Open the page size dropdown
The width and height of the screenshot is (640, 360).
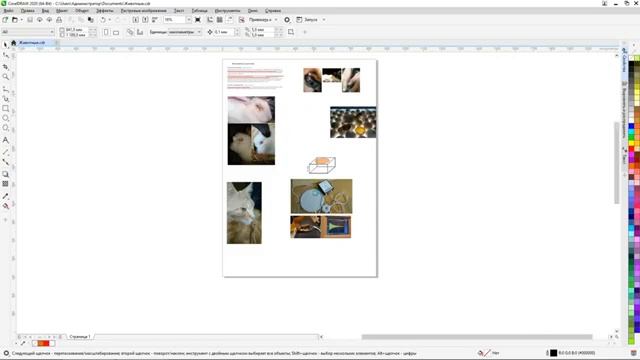[x=52, y=32]
